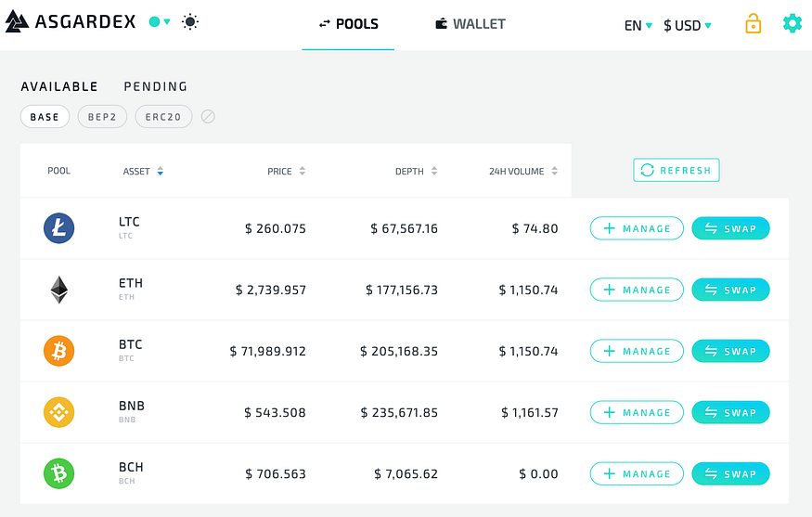The image size is (812, 517).
Task: Clear filters with the slashed circle icon
Action: [x=208, y=117]
